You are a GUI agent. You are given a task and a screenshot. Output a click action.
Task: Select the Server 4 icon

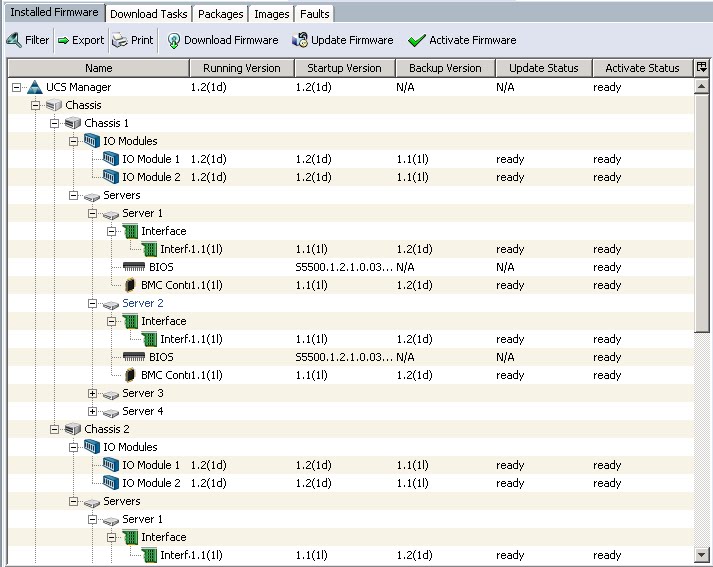[x=111, y=413]
